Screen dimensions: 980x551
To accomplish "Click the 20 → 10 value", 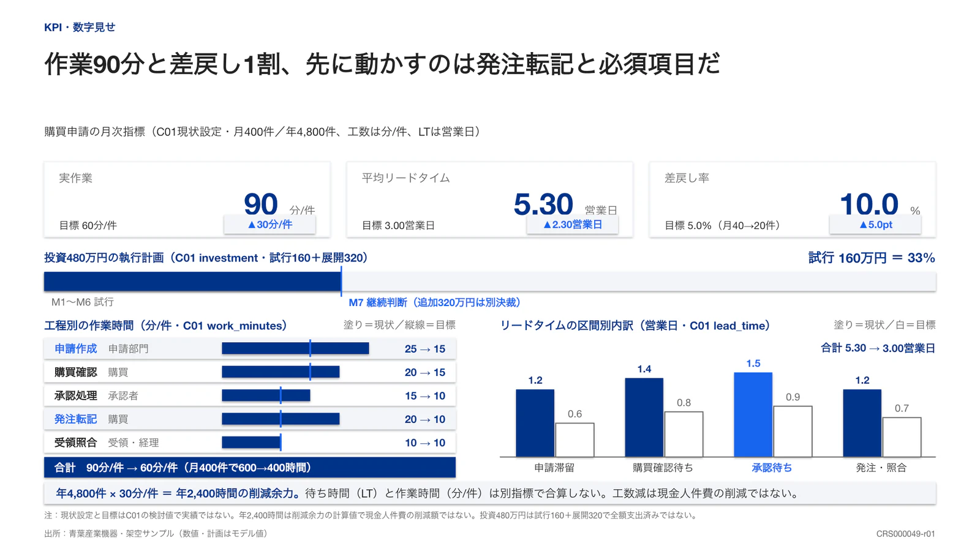I will pyautogui.click(x=425, y=419).
